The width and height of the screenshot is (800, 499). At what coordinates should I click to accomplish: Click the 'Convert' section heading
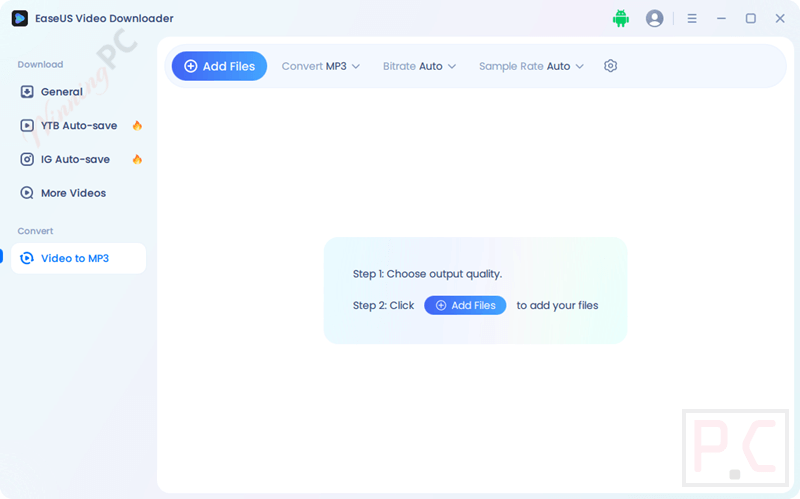click(35, 231)
